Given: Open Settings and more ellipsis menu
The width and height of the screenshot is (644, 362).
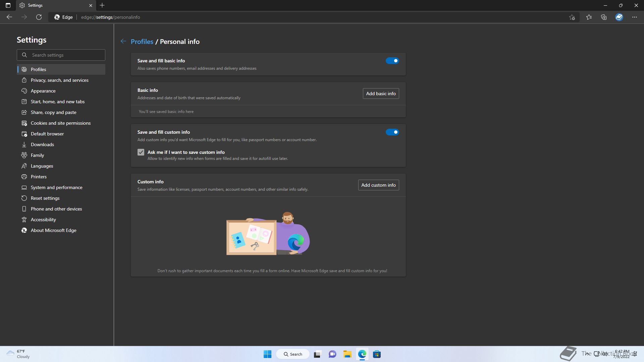Looking at the screenshot, I should pos(635,17).
